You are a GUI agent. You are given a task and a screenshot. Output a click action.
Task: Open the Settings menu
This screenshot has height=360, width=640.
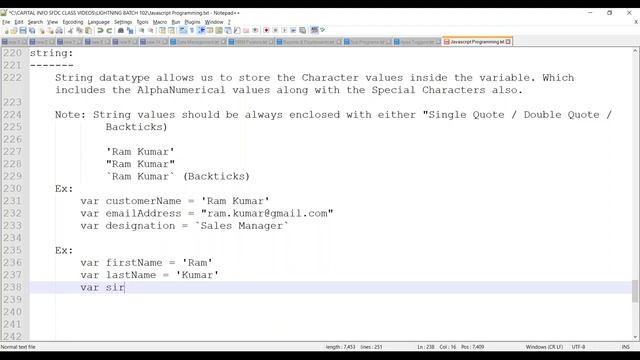[x=123, y=22]
